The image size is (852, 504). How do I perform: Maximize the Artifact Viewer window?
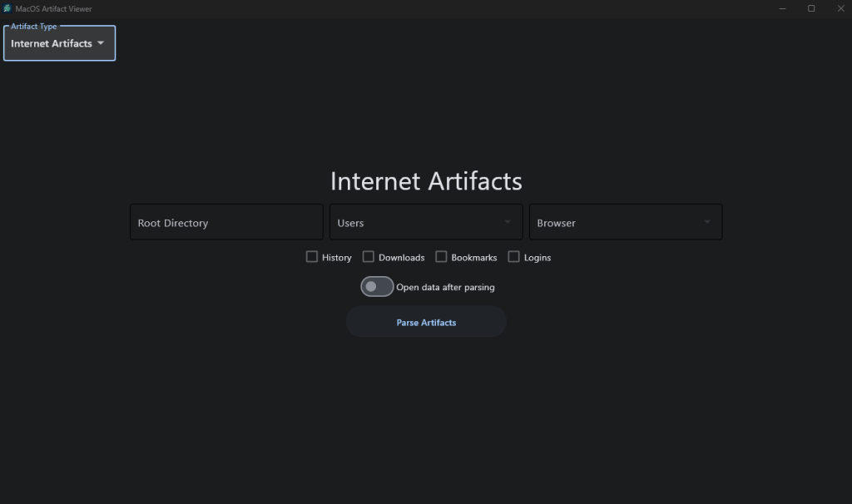point(811,8)
